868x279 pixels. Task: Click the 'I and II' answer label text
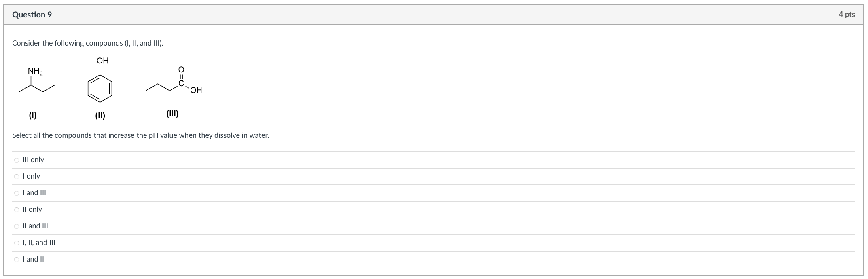click(x=33, y=259)
